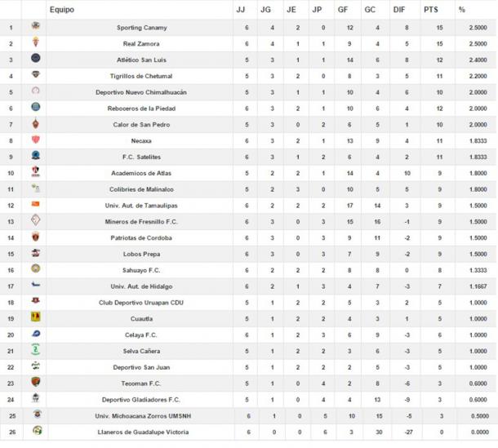Click the JJ column header
The image size is (498, 448).
click(x=240, y=10)
